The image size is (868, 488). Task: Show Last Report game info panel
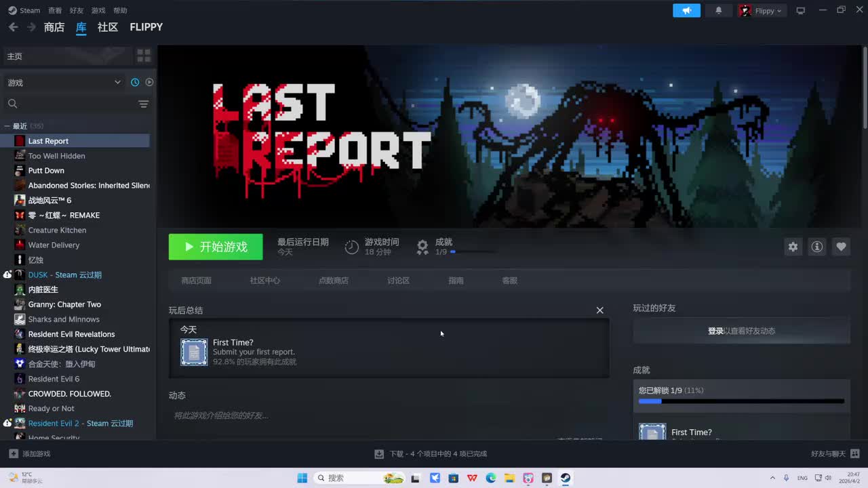[x=817, y=247]
